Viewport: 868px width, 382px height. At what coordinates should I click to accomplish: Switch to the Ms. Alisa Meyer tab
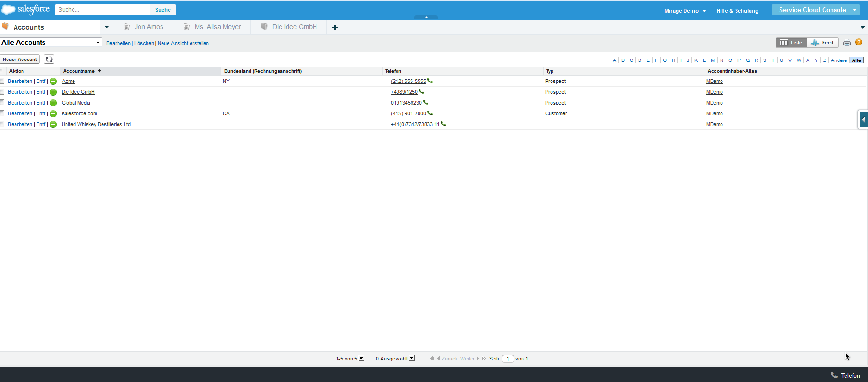point(212,27)
